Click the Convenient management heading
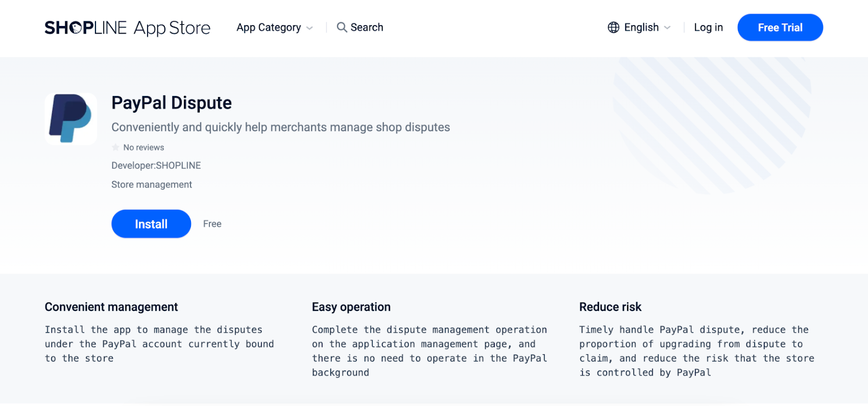This screenshot has width=868, height=406. coord(111,307)
